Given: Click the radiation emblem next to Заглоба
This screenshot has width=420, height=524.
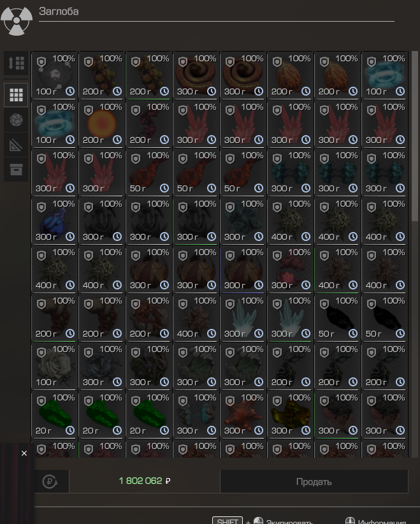Looking at the screenshot, I should (x=17, y=20).
